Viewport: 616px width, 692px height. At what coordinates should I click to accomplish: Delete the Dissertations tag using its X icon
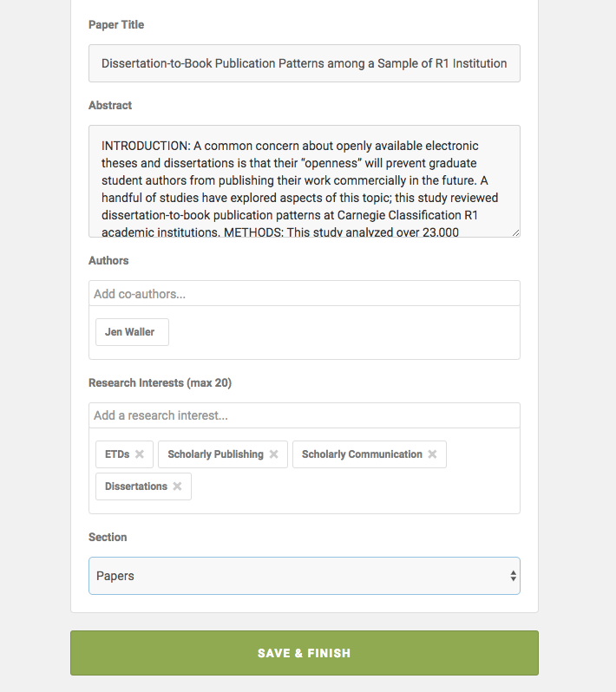tap(178, 486)
